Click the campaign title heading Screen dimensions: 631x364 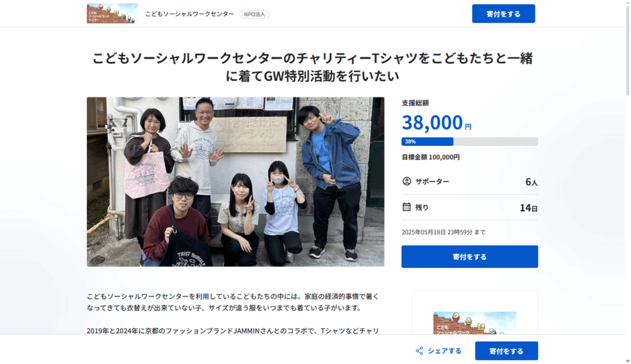coord(312,67)
